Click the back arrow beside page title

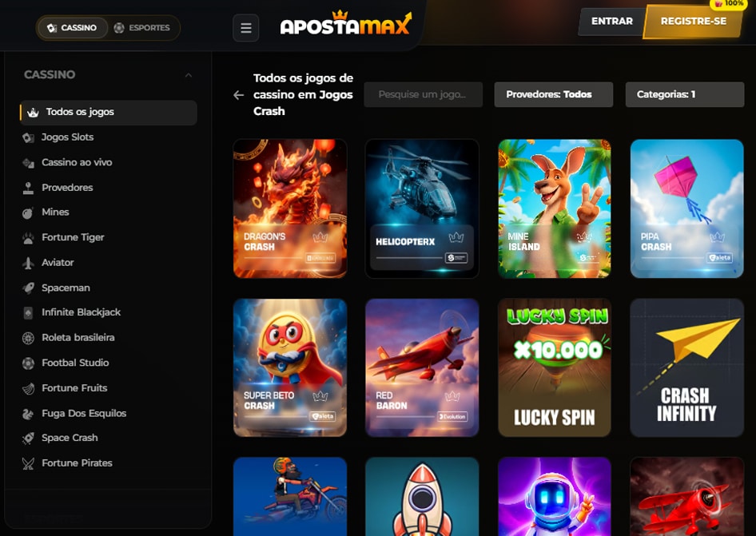click(x=239, y=95)
